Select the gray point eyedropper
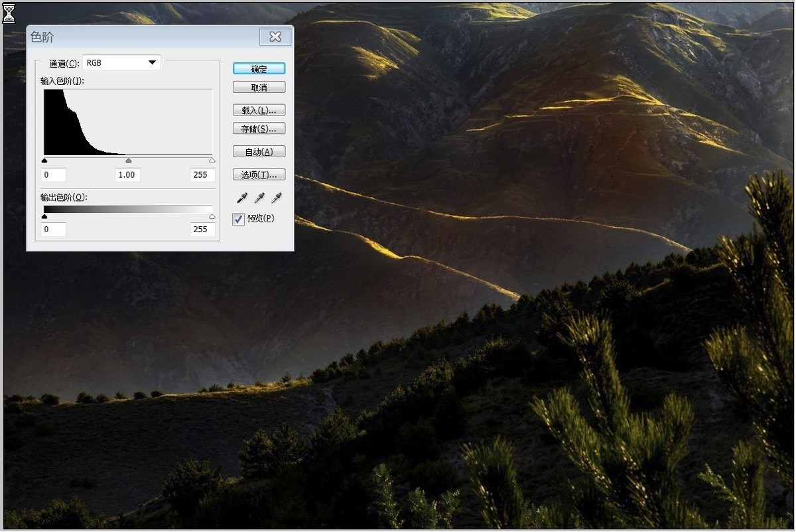Viewport: 796px width, 532px height. [259, 198]
